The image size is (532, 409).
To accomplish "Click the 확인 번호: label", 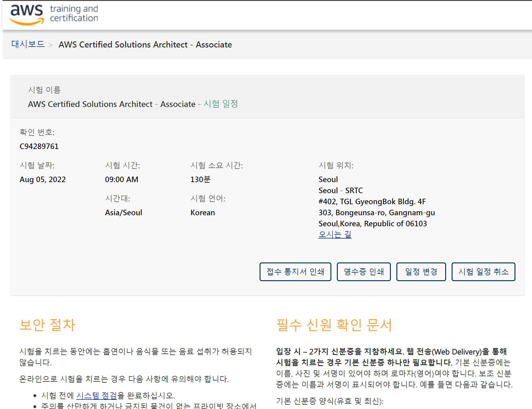I will pos(37,132).
